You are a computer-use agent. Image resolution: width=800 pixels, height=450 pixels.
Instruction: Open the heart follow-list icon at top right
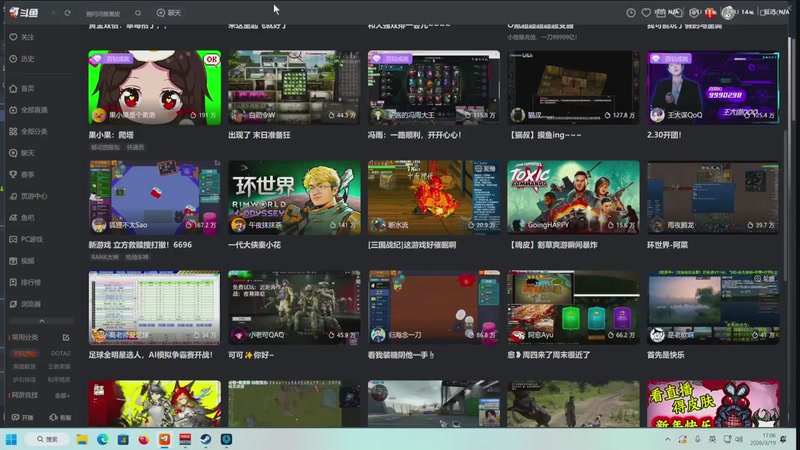tap(646, 13)
